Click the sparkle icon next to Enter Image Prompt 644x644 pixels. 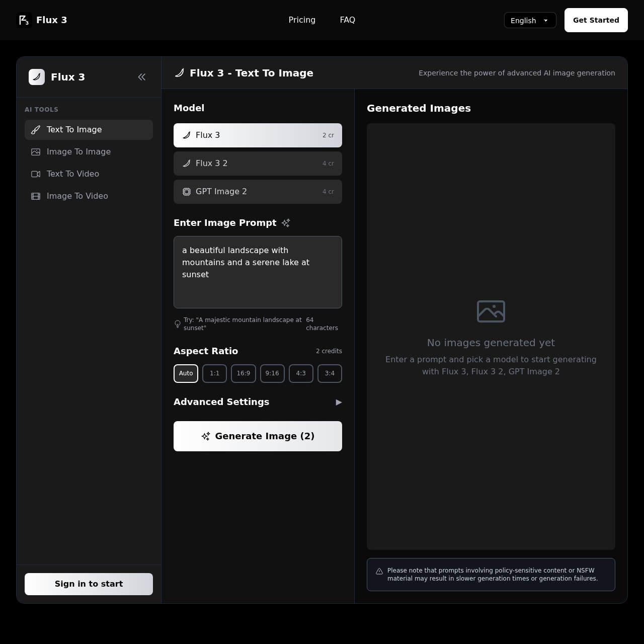(286, 223)
